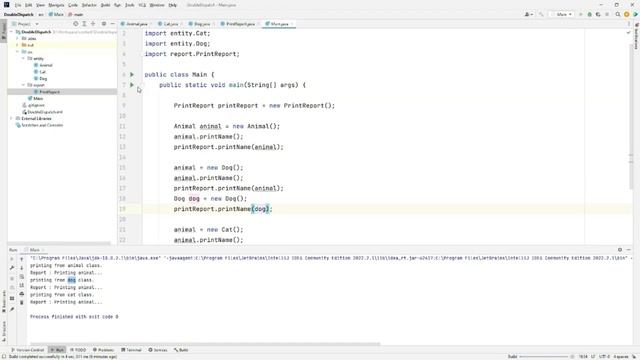The image size is (640, 360).
Task: Open the IDE updates orange icon
Action: pyautogui.click(x=627, y=14)
